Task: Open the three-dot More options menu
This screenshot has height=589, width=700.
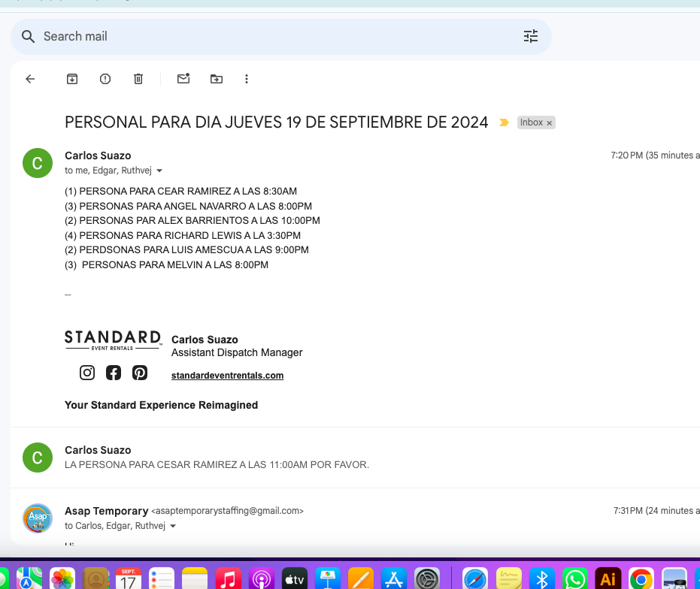Action: click(247, 79)
